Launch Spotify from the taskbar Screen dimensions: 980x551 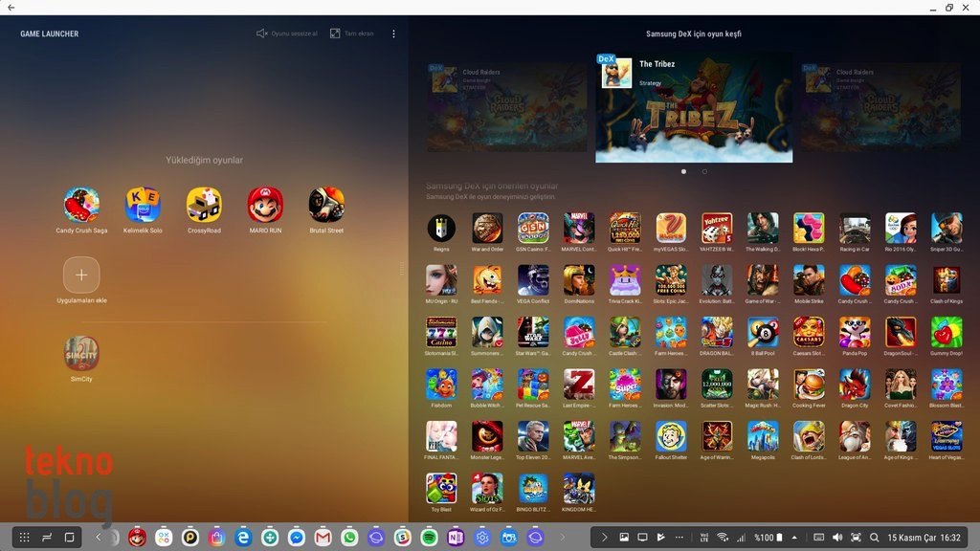pos(429,538)
